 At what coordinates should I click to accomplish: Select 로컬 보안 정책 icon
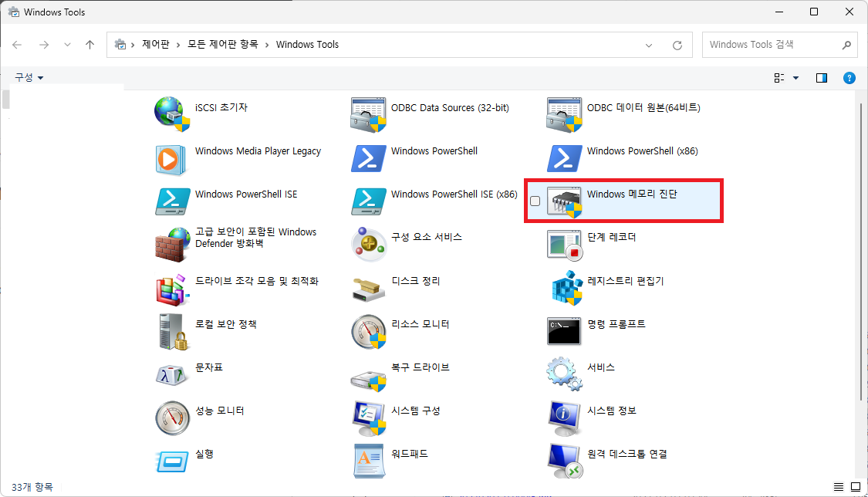click(x=174, y=332)
